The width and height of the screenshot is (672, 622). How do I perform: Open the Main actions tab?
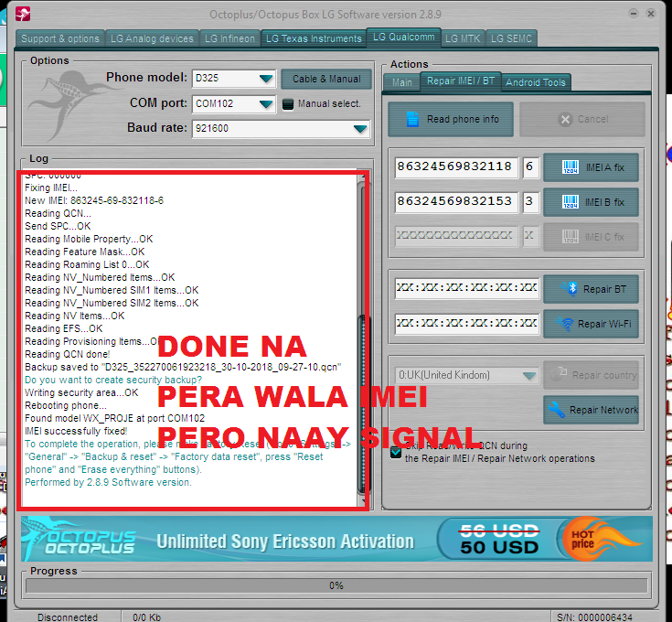coord(402,82)
